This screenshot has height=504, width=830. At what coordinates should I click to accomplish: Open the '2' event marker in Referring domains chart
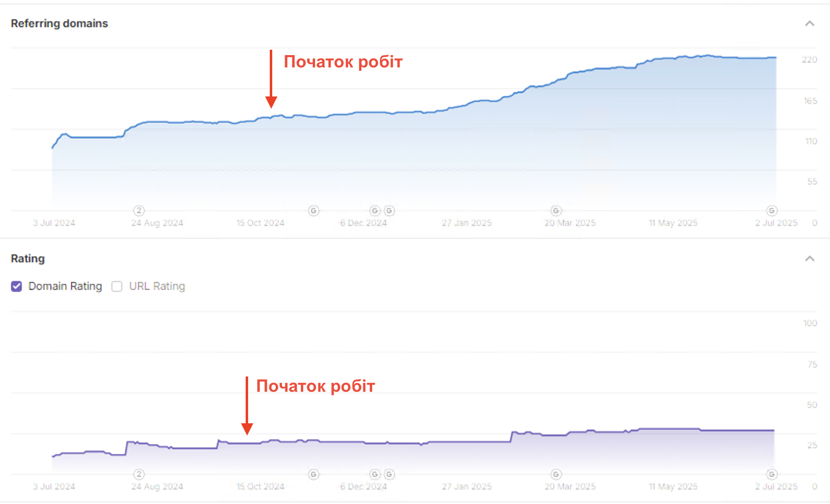point(139,211)
